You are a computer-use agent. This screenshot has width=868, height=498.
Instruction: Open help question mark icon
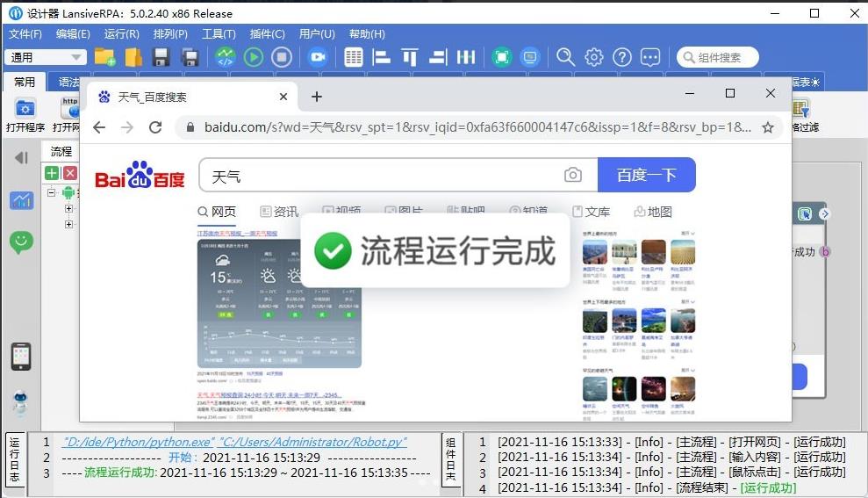click(x=622, y=57)
